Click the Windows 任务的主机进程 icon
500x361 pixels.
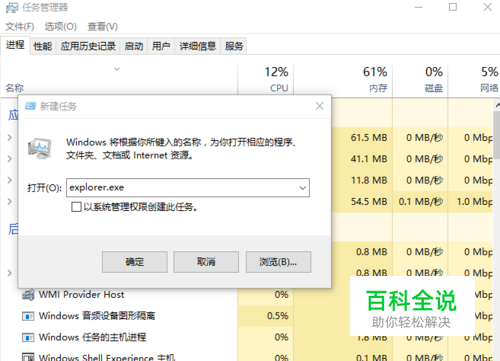(x=28, y=337)
